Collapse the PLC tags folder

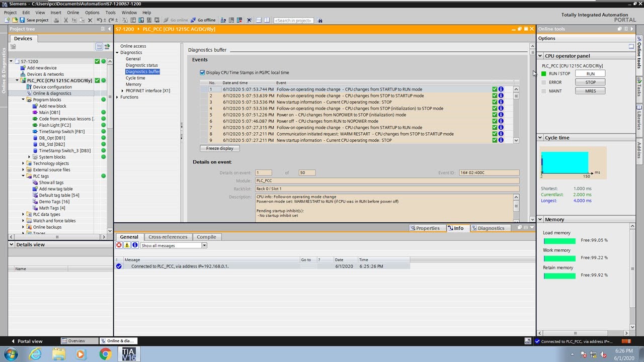23,176
